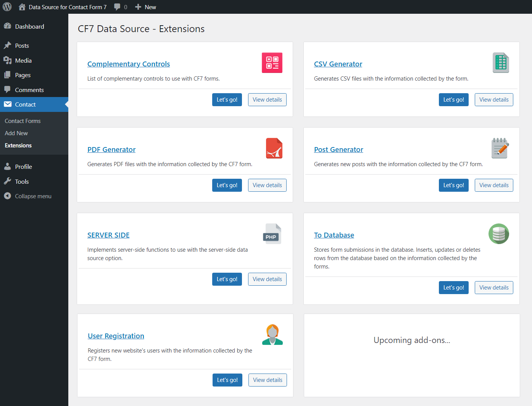Click Let's go! for SERVER SIDE
Viewport: 532px width, 406px height.
pos(227,279)
